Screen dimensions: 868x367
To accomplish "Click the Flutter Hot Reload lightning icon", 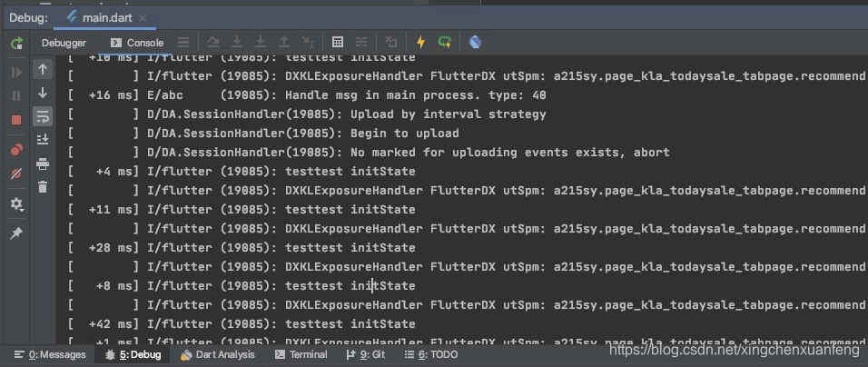I will point(420,42).
